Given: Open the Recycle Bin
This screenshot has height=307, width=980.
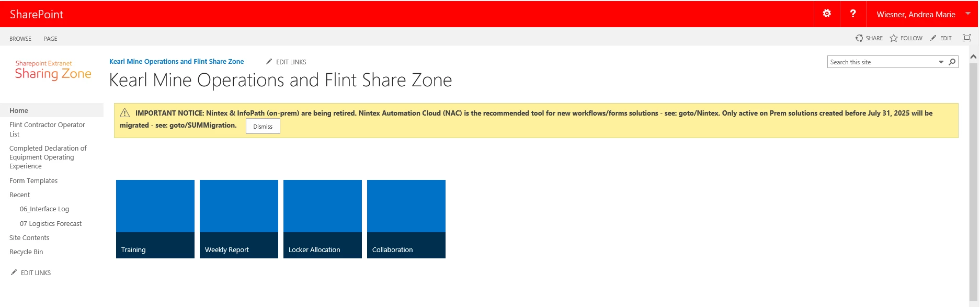Looking at the screenshot, I should (x=26, y=252).
